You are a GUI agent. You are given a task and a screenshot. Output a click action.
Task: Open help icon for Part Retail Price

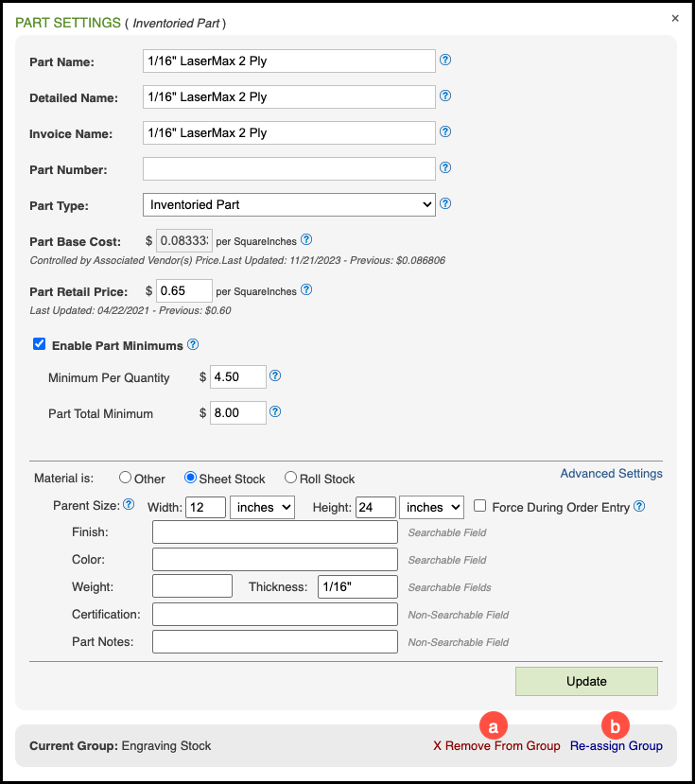pyautogui.click(x=306, y=290)
